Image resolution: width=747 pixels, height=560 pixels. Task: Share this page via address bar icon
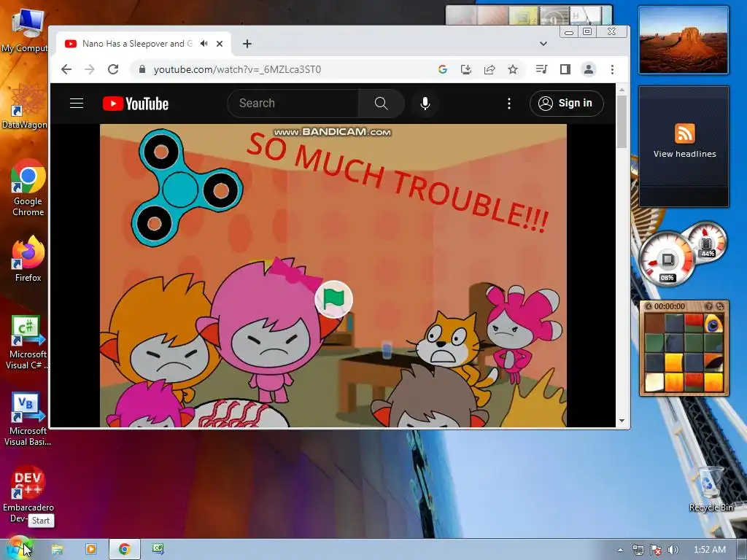tap(489, 69)
